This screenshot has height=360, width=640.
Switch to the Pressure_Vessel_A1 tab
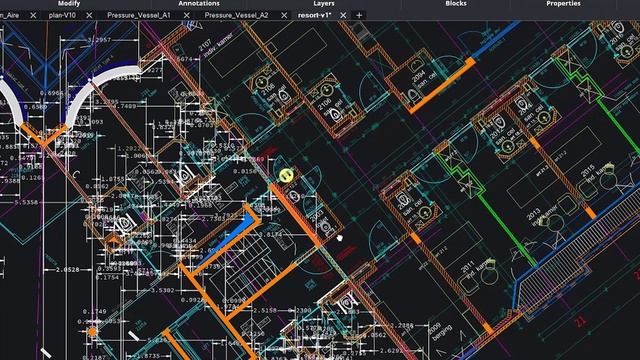coord(139,15)
